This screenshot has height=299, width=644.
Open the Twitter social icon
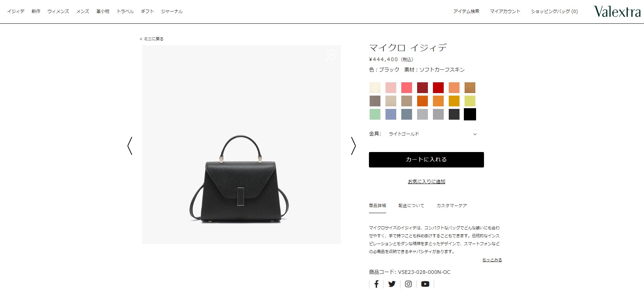coord(392,284)
